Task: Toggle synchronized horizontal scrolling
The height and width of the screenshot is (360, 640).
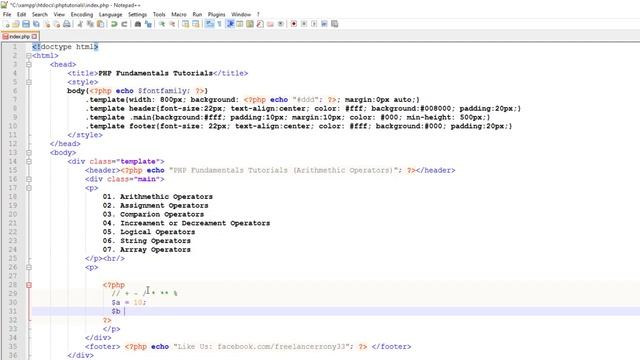Action: pyautogui.click(x=196, y=24)
